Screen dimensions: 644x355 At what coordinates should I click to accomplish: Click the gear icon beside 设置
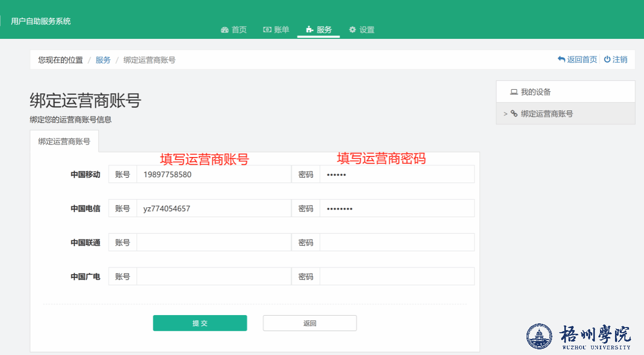353,30
